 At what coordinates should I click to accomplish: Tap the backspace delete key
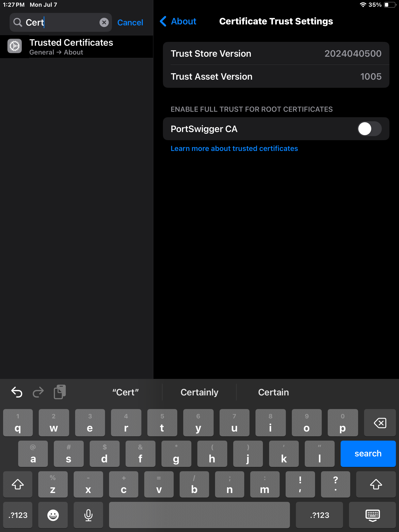[x=380, y=423]
